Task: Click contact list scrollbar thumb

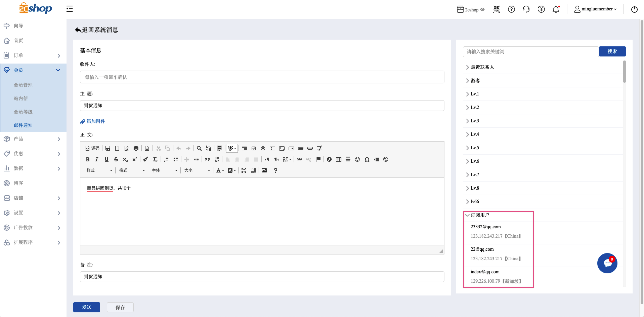Action: (x=624, y=72)
